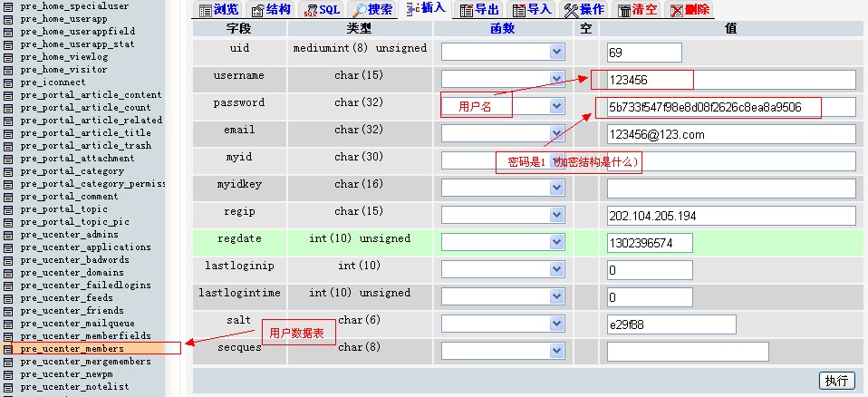Click the table icon next to pre_ucenter_domains
This screenshot has width=868, height=397.
coord(8,273)
